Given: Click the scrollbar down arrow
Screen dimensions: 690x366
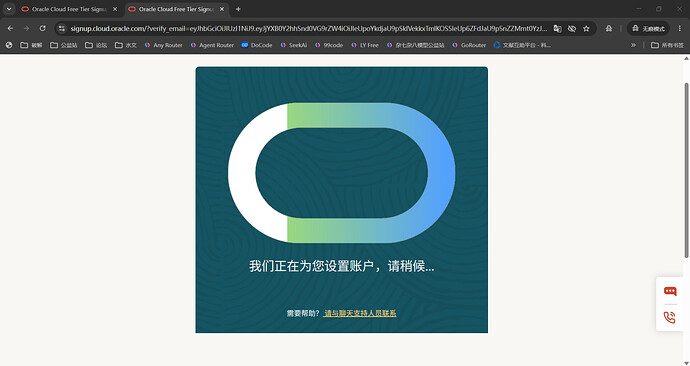Looking at the screenshot, I should [686, 362].
